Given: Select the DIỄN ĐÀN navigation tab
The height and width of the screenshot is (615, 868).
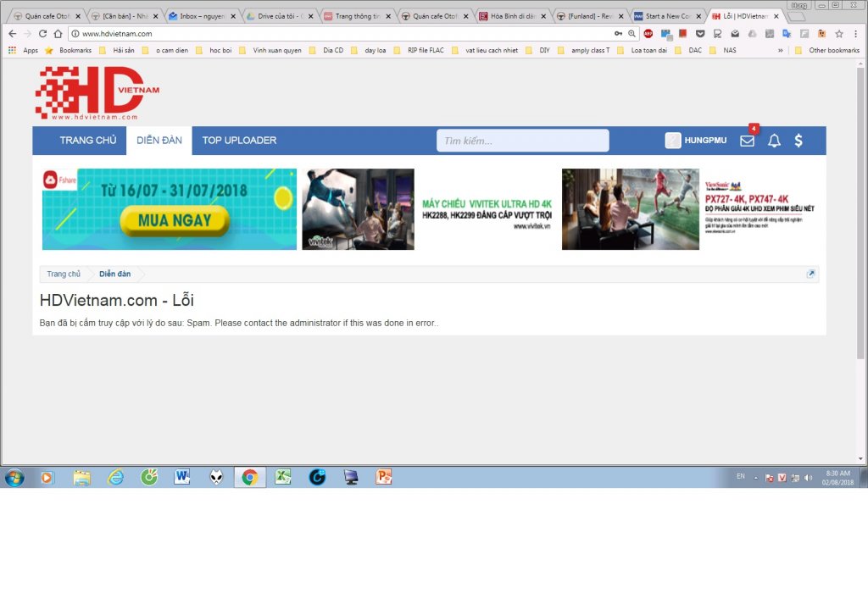Looking at the screenshot, I should point(159,141).
